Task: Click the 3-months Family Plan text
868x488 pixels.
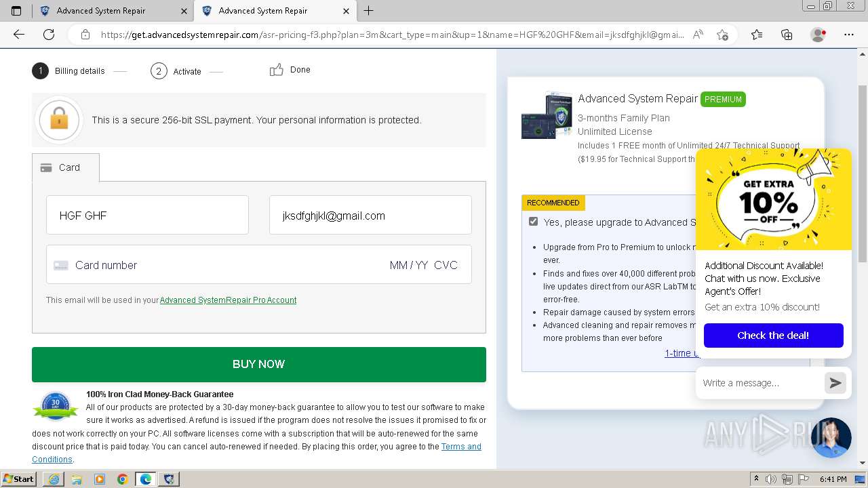Action: [x=624, y=118]
